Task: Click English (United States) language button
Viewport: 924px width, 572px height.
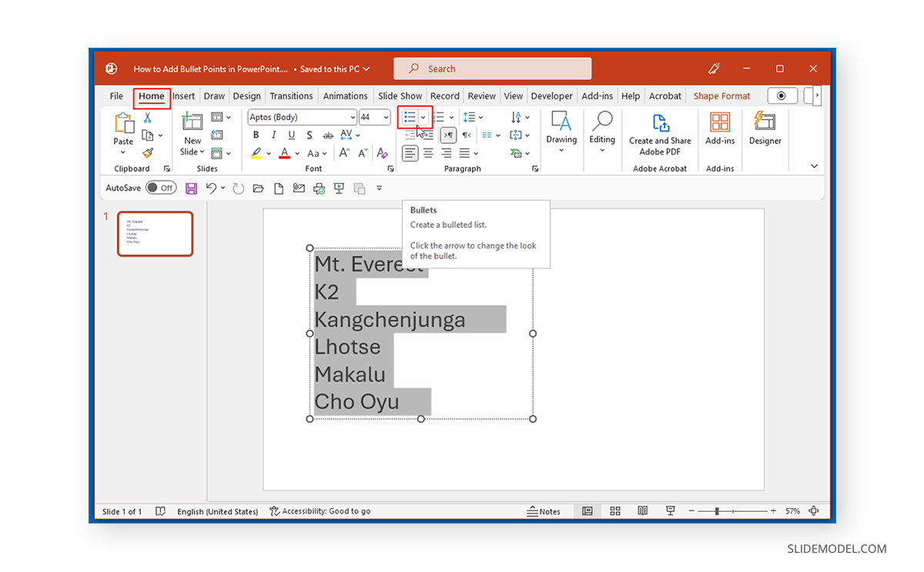Action: tap(217, 511)
